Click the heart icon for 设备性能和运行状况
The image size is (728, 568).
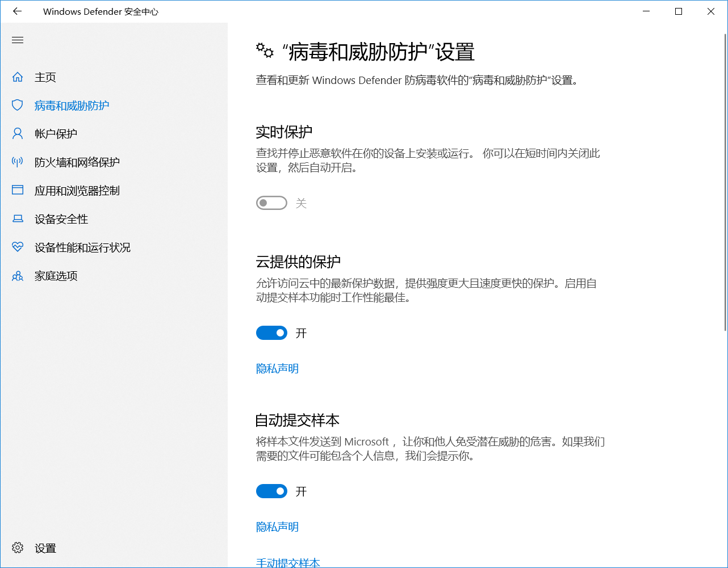(18, 247)
